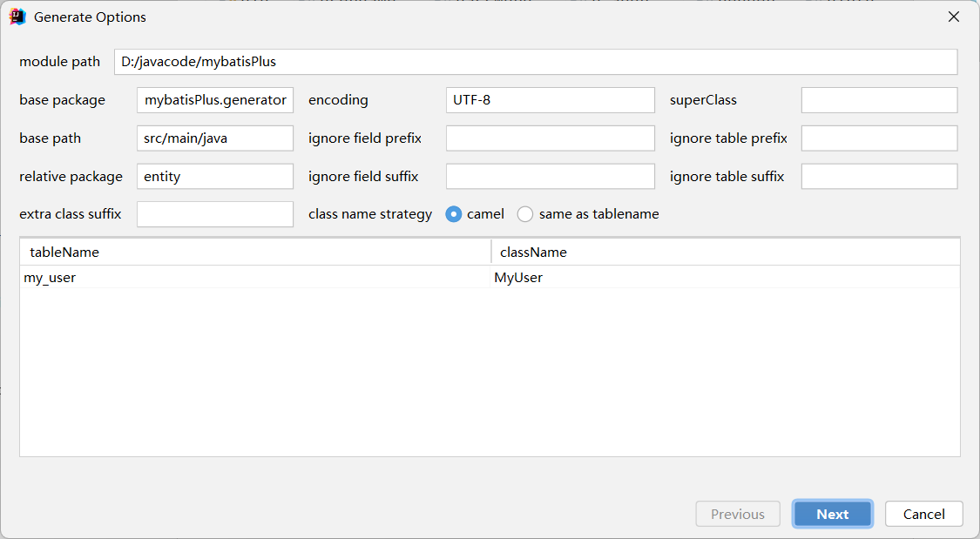Image resolution: width=980 pixels, height=539 pixels.
Task: Edit the base path field
Action: click(215, 138)
